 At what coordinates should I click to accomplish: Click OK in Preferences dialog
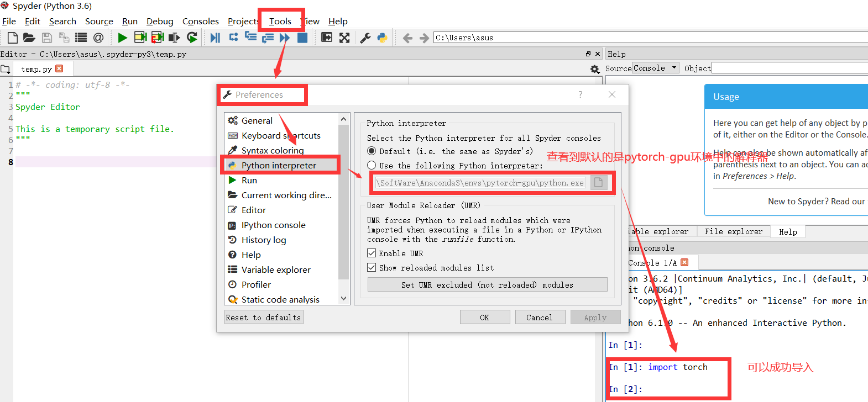click(x=484, y=317)
